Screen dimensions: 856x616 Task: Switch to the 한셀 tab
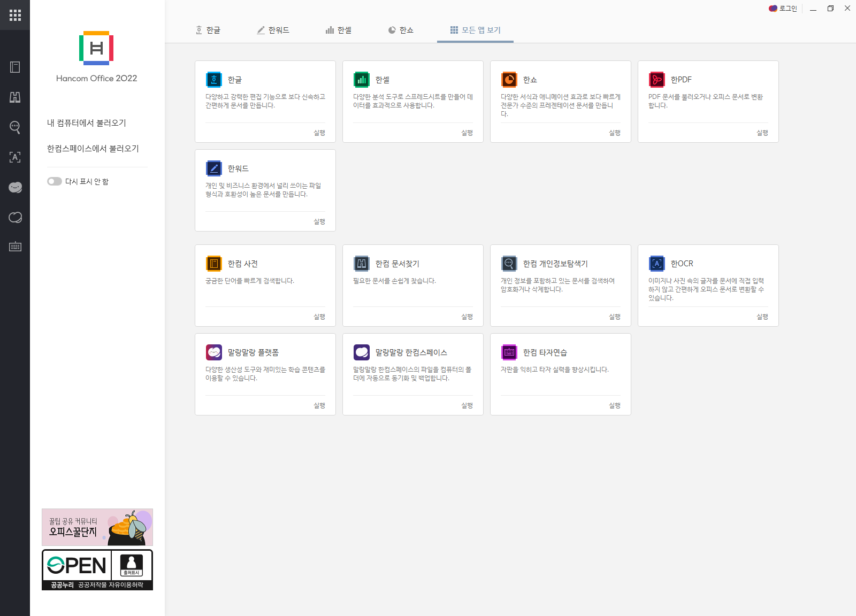point(339,30)
